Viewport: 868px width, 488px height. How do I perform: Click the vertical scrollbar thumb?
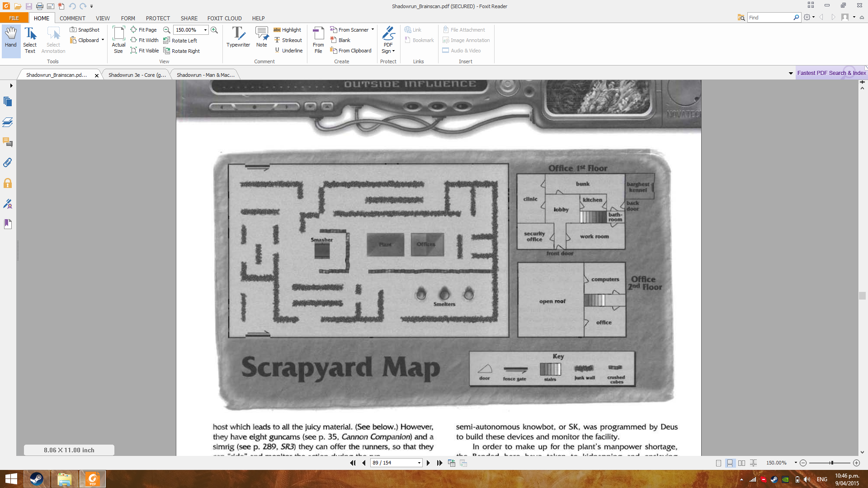[x=862, y=296]
